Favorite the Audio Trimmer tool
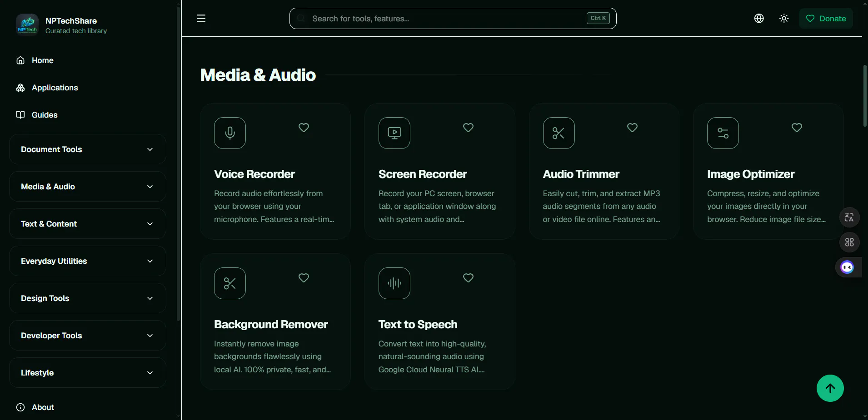Viewport: 868px width, 420px height. [632, 128]
